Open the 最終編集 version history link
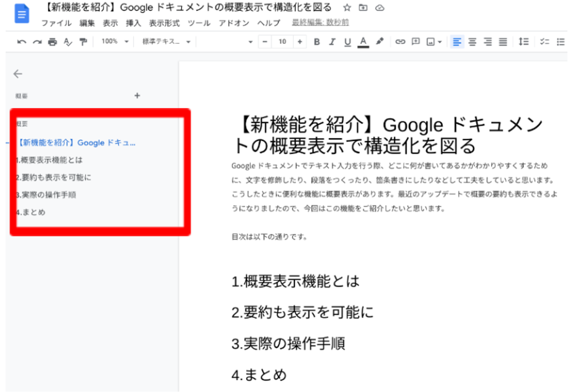 tap(320, 23)
